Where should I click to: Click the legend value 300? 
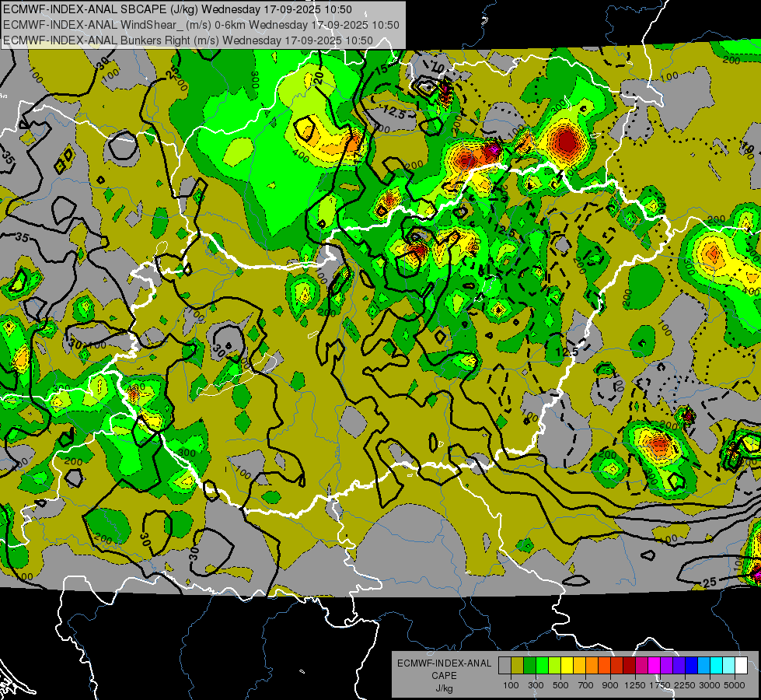click(x=536, y=685)
